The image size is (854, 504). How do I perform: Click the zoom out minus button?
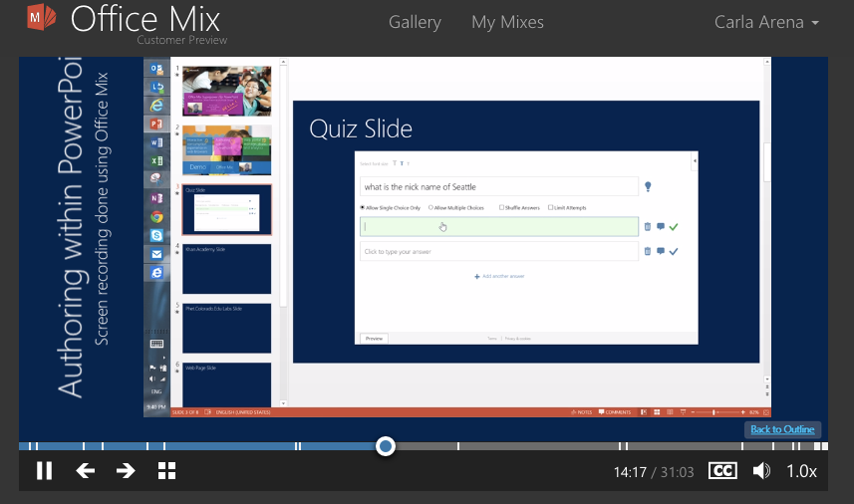point(693,412)
